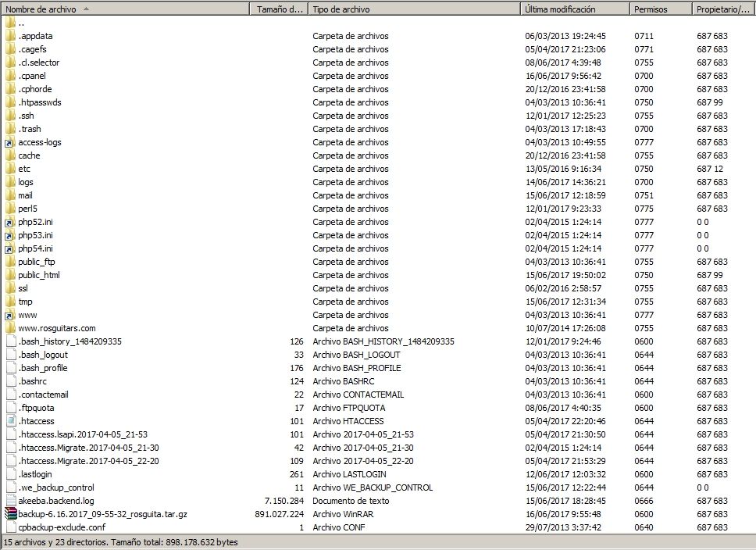The height and width of the screenshot is (550, 756).
Task: Sort by 'Última modificación' column header
Action: coord(576,9)
